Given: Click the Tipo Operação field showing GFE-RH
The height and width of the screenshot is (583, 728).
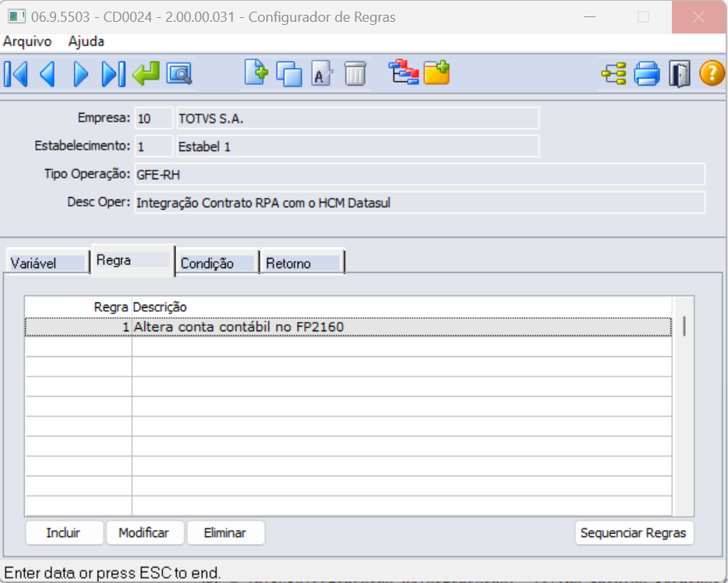Looking at the screenshot, I should point(419,175).
